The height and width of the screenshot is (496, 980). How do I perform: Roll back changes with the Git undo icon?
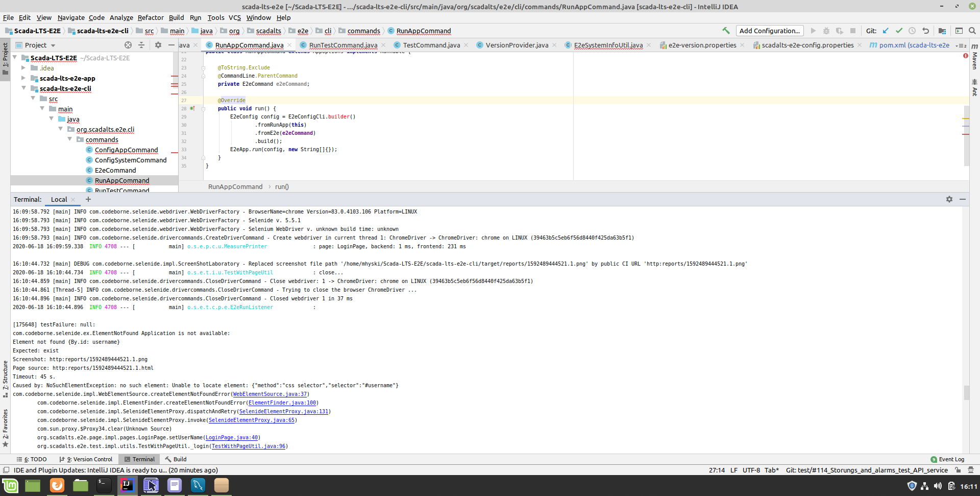925,31
